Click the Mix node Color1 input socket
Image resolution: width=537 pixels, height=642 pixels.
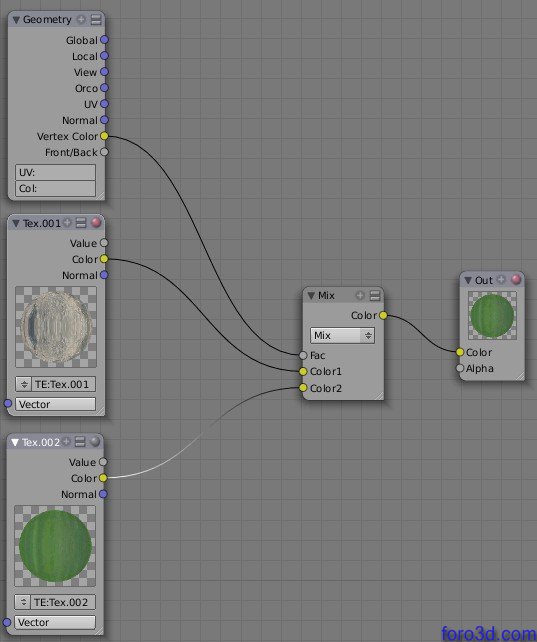point(303,371)
